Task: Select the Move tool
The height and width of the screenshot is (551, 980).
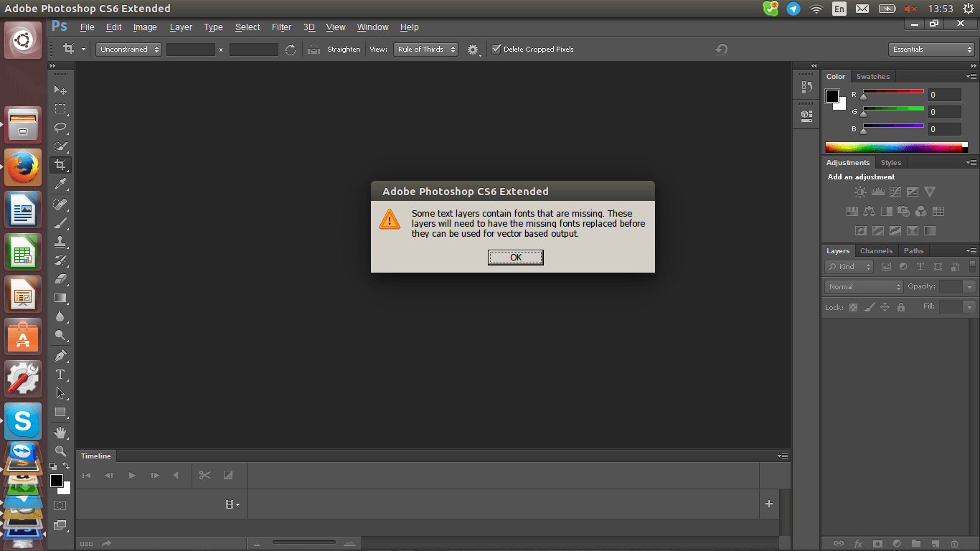Action: pos(61,90)
